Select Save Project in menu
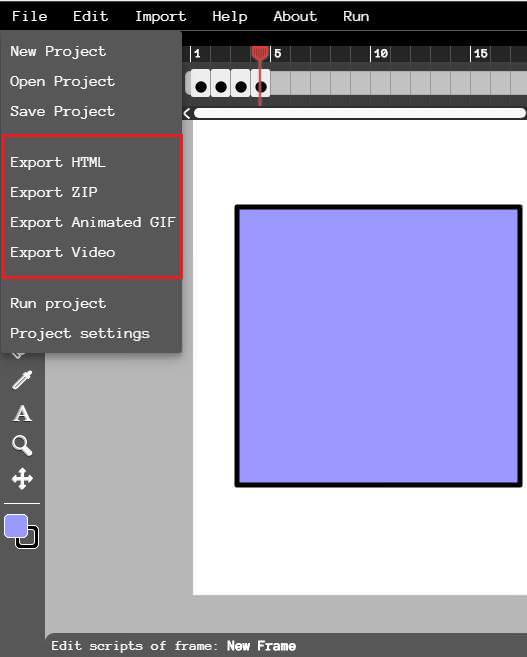Screen dimensions: 527x657 (62, 111)
